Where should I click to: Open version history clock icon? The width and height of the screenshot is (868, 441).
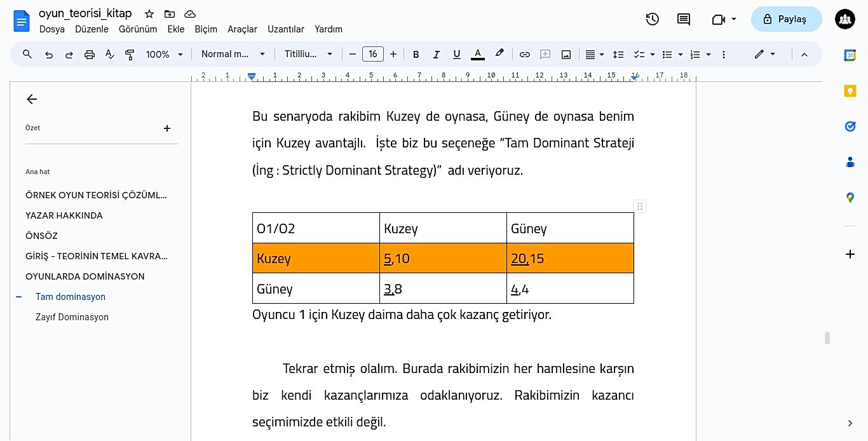652,19
